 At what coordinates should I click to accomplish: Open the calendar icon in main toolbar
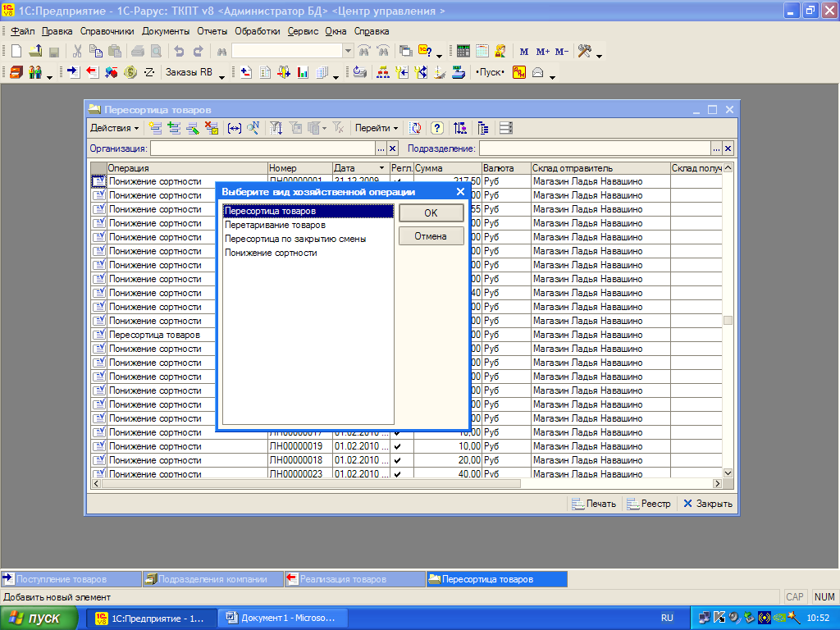(482, 52)
